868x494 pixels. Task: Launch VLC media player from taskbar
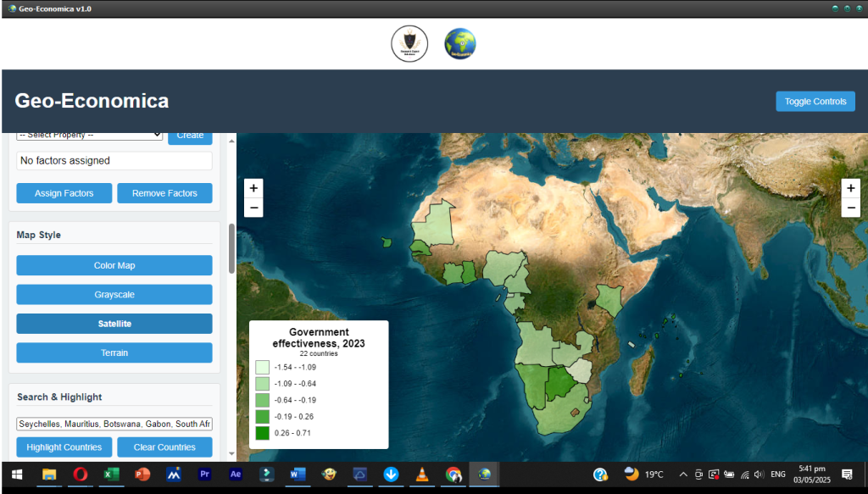pos(422,475)
